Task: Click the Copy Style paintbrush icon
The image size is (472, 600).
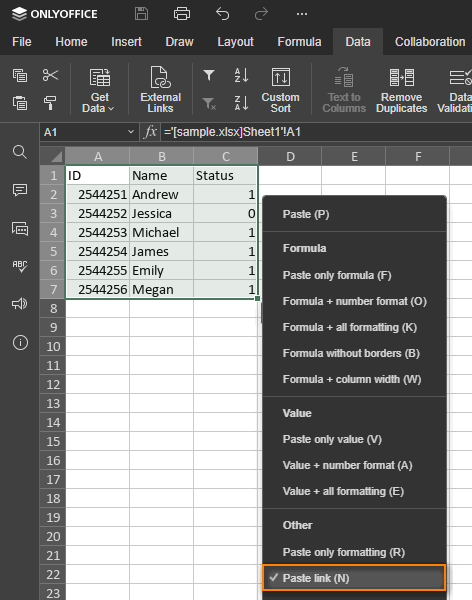Action: point(50,103)
